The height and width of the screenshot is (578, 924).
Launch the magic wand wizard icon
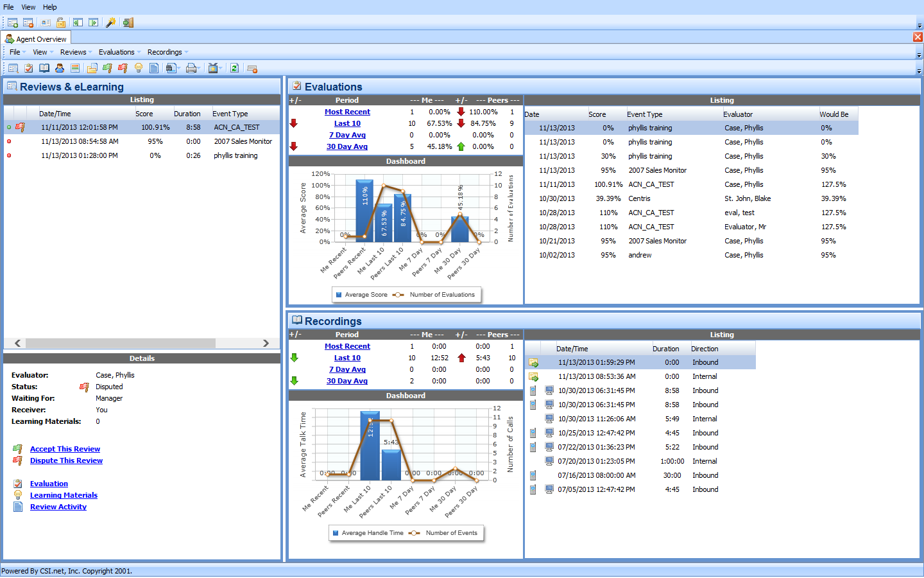click(x=110, y=22)
